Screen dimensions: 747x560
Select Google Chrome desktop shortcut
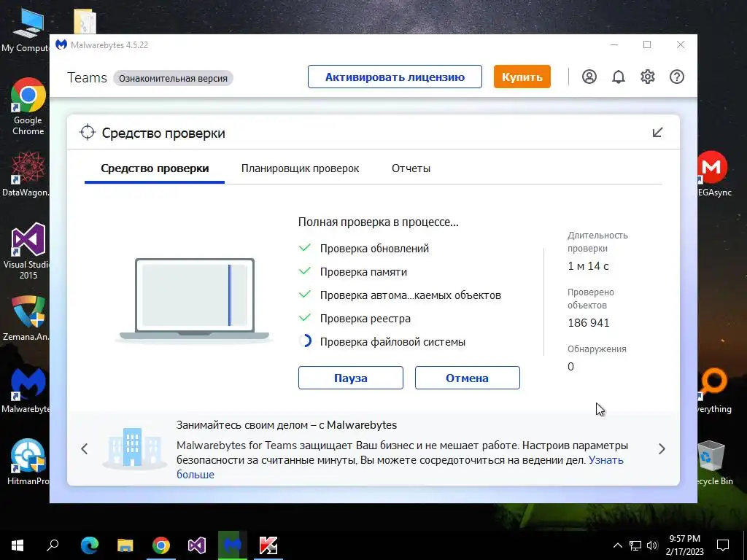coord(28,106)
